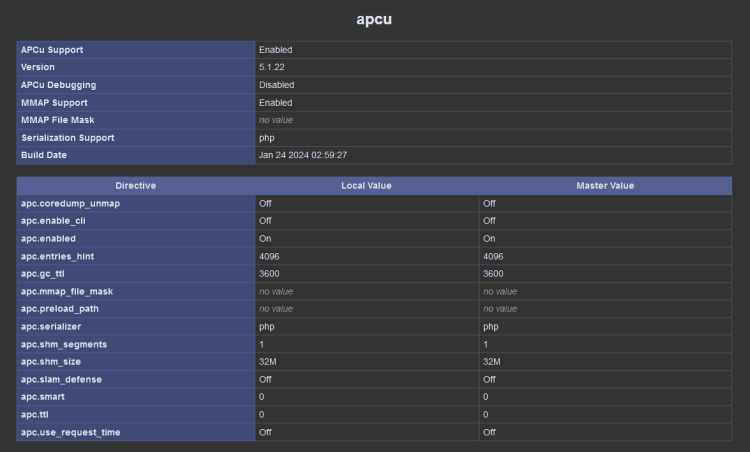Image resolution: width=750 pixels, height=452 pixels.
Task: Click the apc.preload_path directive name
Action: coord(66,309)
